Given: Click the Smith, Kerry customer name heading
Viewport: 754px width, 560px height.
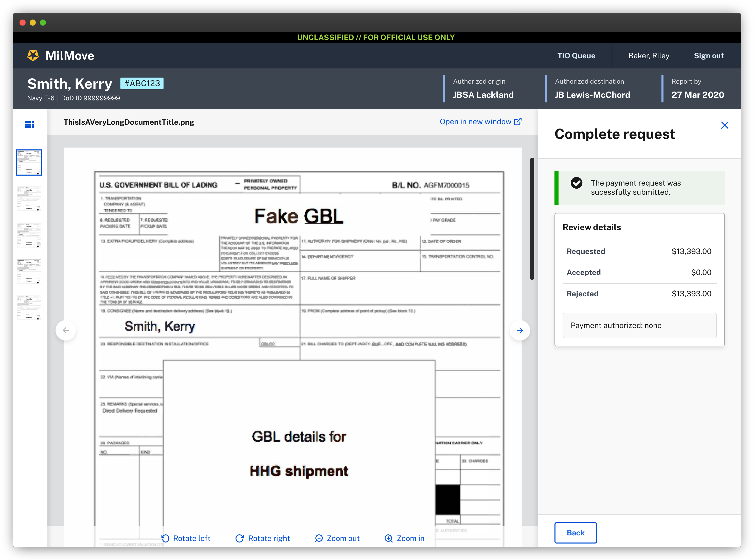Looking at the screenshot, I should pyautogui.click(x=69, y=84).
